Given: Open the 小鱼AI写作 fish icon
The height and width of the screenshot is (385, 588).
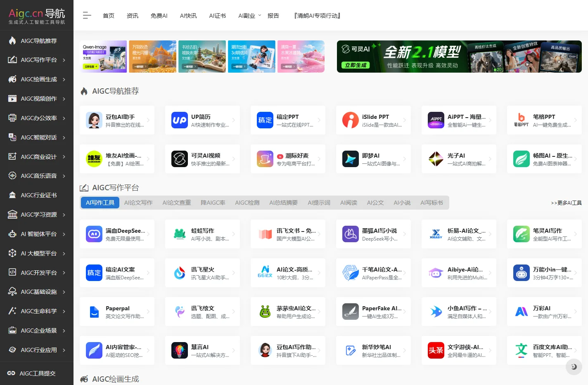Looking at the screenshot, I should (436, 312).
